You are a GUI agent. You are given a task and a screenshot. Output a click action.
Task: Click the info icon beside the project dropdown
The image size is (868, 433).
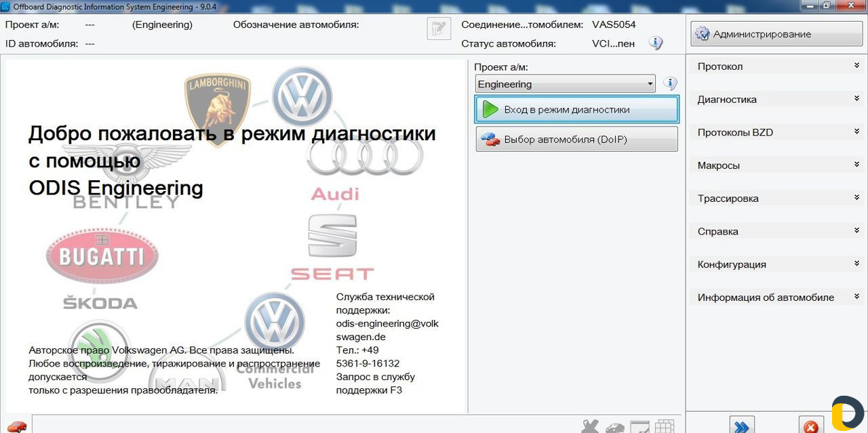click(670, 84)
